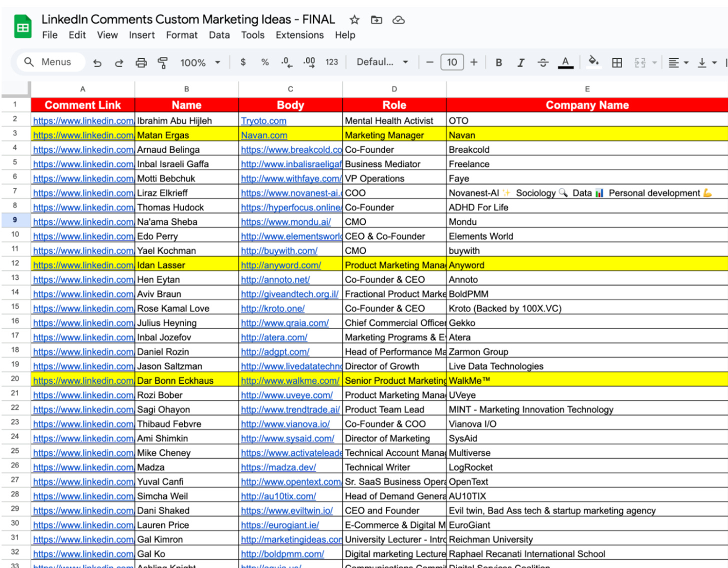Expand the horizontal align dropdown arrow
728x568 pixels.
[686, 62]
